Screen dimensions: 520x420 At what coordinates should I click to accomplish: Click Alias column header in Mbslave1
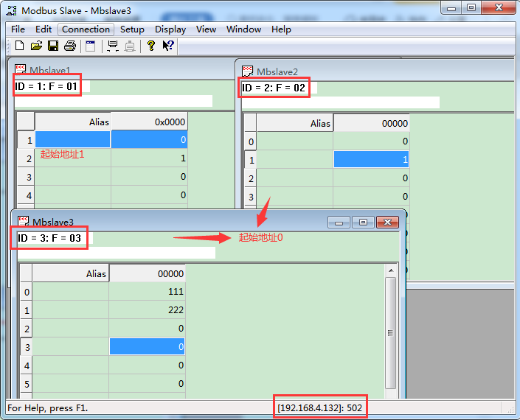tap(72, 122)
